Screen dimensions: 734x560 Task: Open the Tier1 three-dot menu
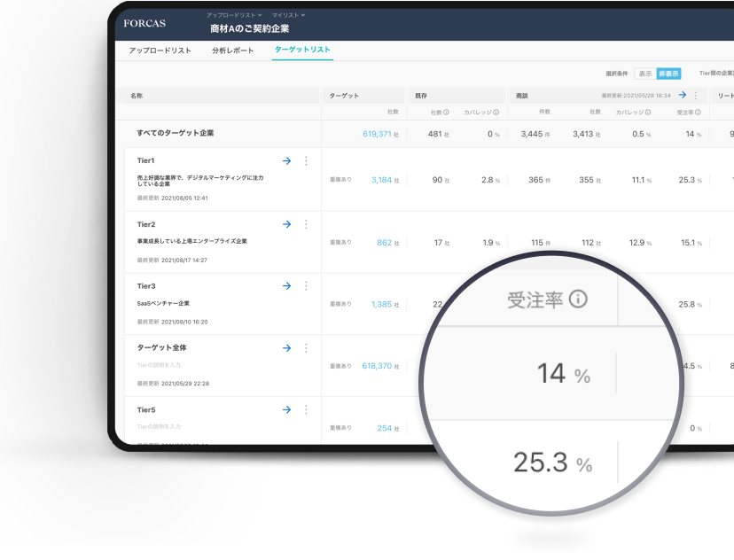(306, 161)
